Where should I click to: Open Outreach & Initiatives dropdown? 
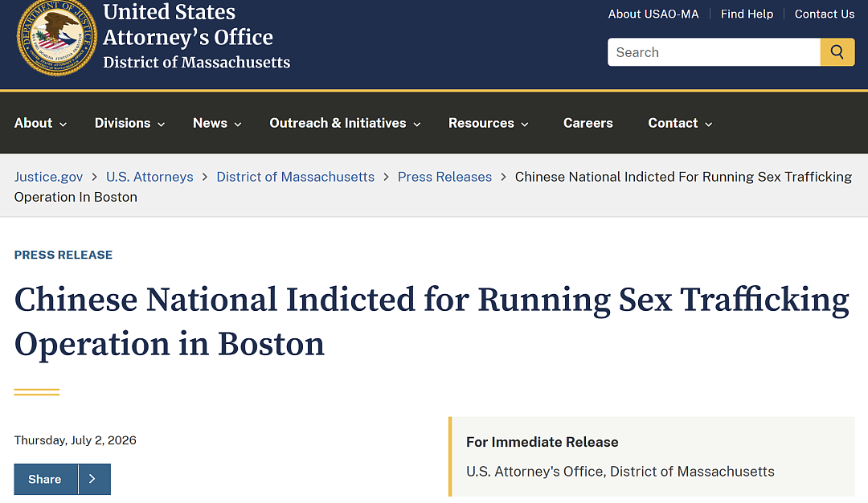(x=345, y=124)
